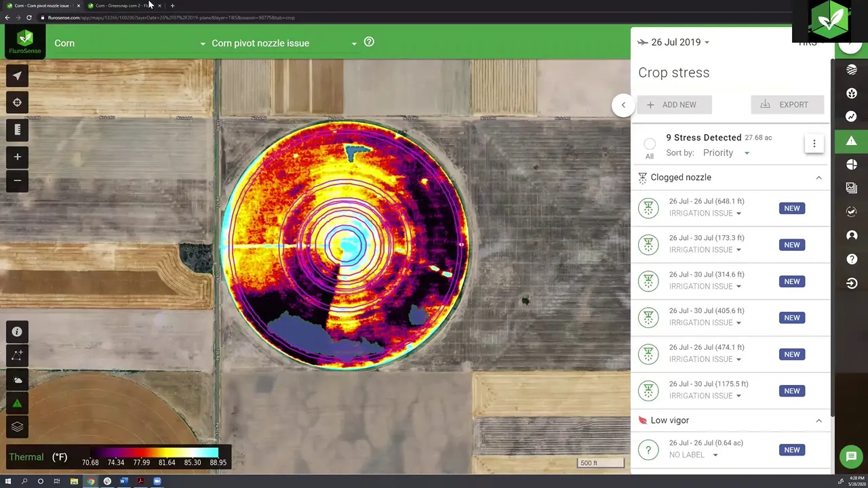Screen dimensions: 868x488
Task: Click the logout arrow icon in sidebar
Action: point(852,283)
